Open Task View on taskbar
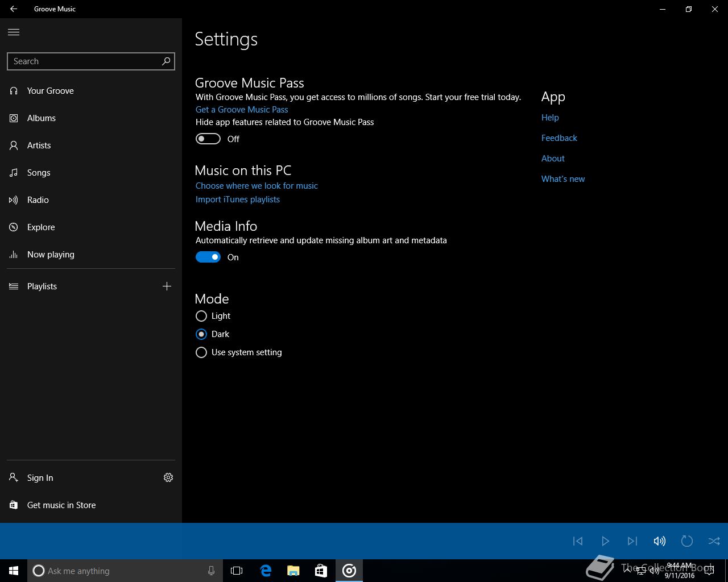The width and height of the screenshot is (728, 582). [237, 571]
